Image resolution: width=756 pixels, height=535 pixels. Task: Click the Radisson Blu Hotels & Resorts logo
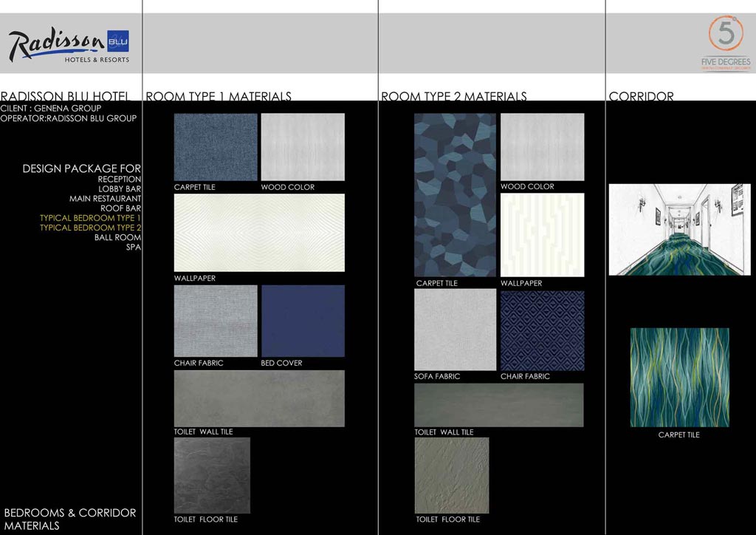69,46
